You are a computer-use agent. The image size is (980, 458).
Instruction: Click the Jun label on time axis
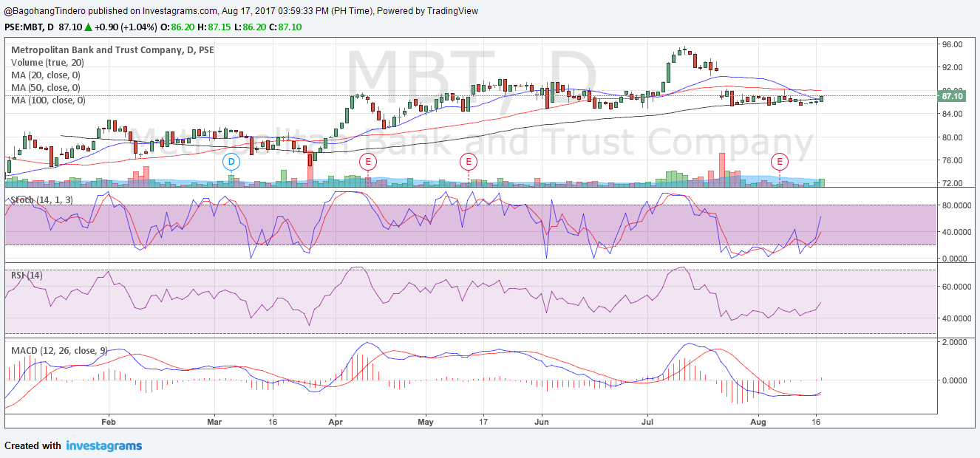coord(542,421)
